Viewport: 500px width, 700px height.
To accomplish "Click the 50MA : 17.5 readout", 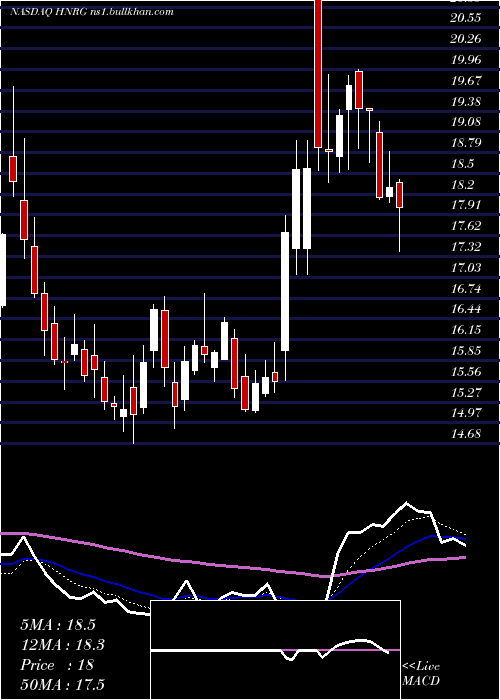I will (62, 684).
